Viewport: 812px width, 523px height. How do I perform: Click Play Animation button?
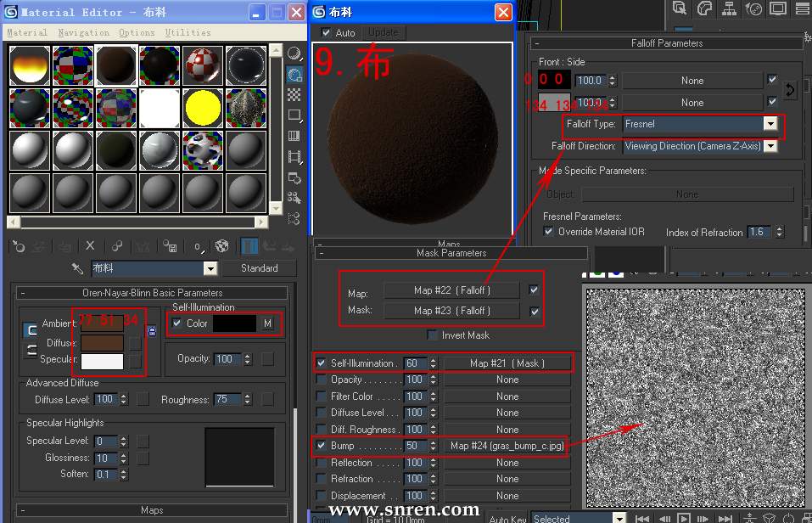684,518
